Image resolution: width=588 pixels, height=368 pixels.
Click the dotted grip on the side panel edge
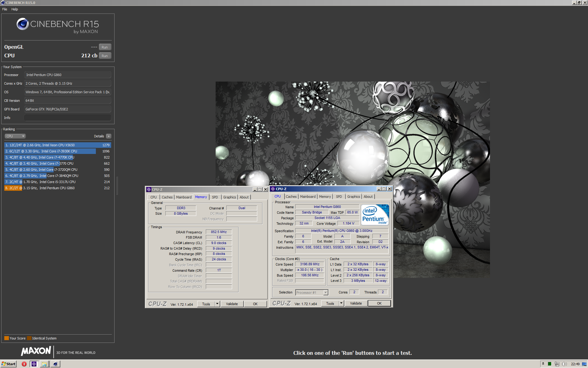(117, 186)
